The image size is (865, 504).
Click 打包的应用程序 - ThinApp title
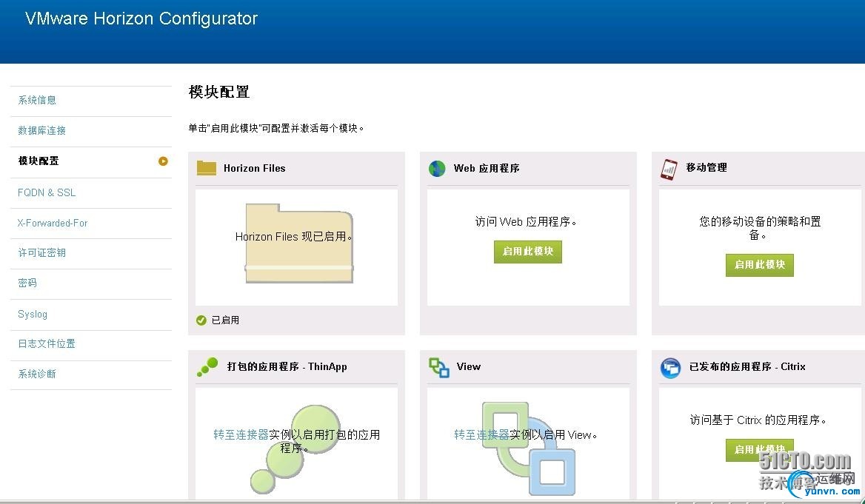pos(287,366)
